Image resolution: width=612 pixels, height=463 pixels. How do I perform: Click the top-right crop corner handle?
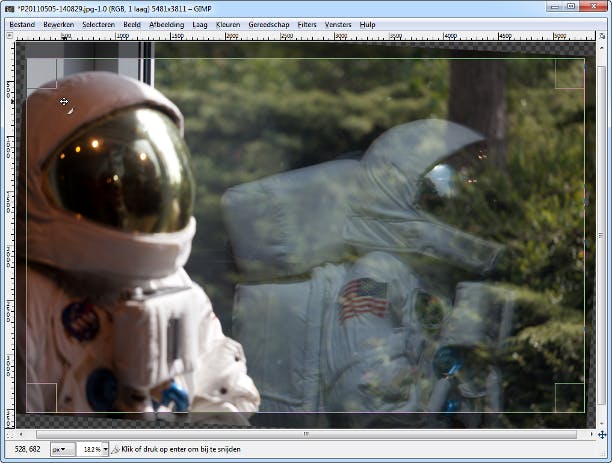click(x=570, y=74)
